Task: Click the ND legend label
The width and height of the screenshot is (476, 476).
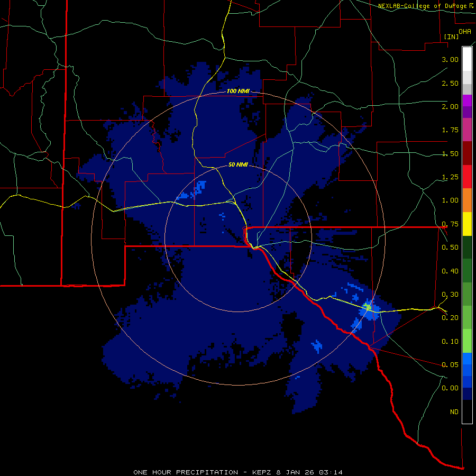Action: click(454, 412)
